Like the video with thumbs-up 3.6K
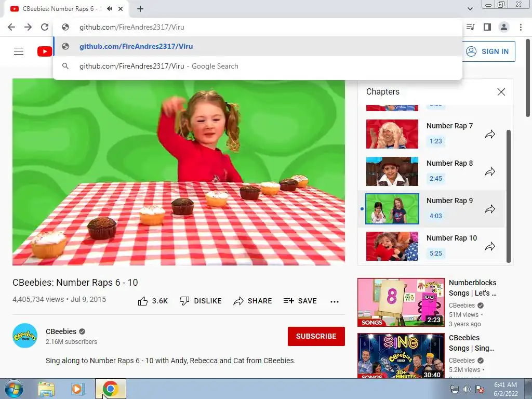 [153, 301]
